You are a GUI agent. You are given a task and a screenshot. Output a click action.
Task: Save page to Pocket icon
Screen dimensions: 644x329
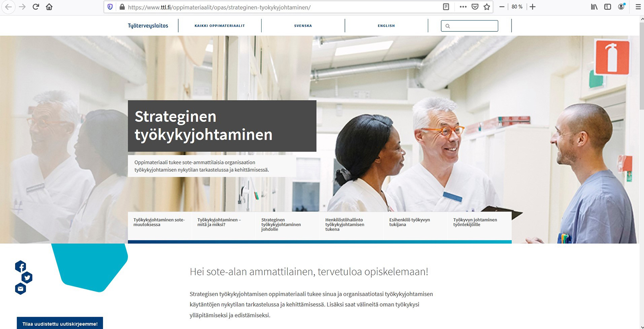pos(475,7)
